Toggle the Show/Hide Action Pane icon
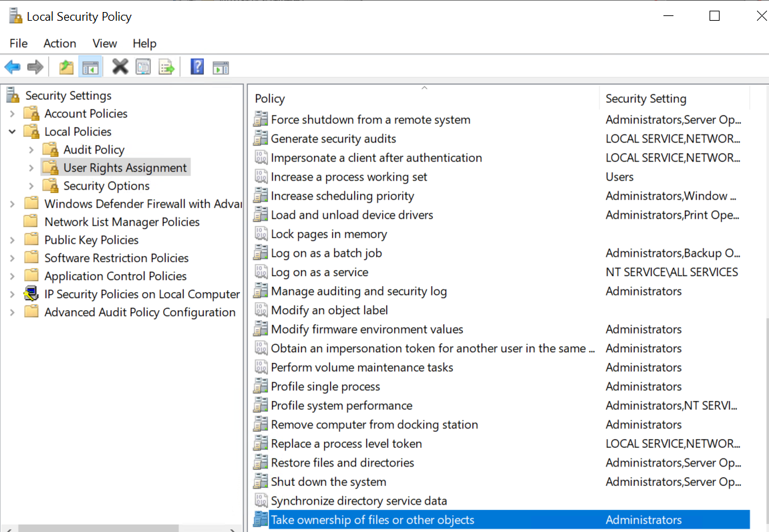 point(220,68)
